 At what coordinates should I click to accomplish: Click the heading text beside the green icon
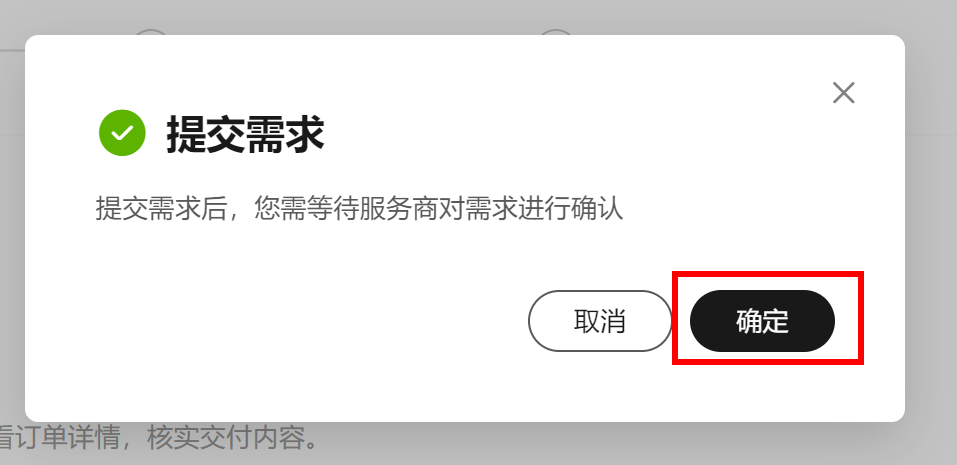pos(245,134)
